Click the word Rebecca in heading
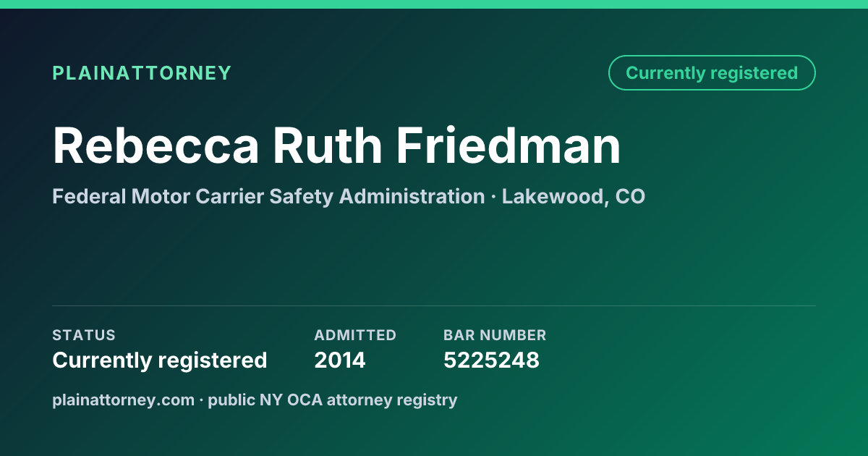 point(156,145)
